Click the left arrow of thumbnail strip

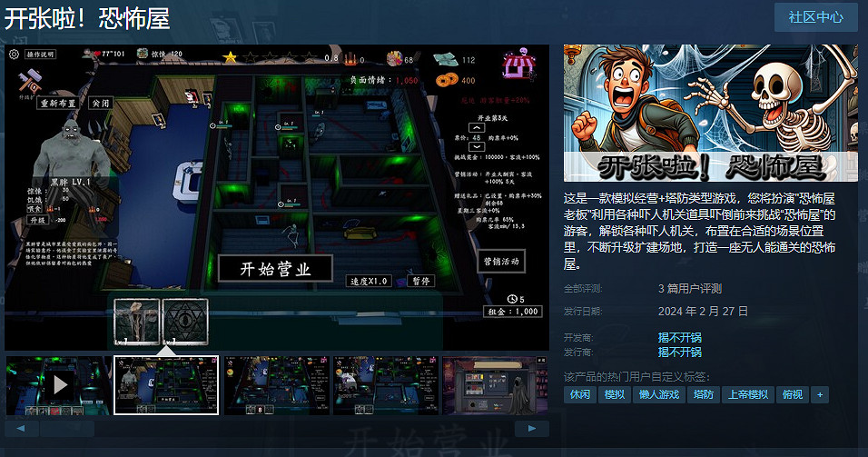(21, 428)
